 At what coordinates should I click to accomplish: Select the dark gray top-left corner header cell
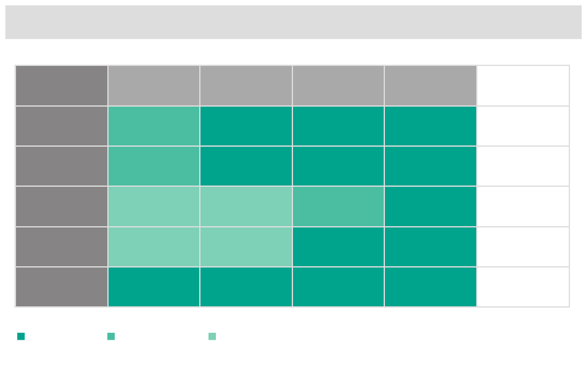tap(62, 86)
